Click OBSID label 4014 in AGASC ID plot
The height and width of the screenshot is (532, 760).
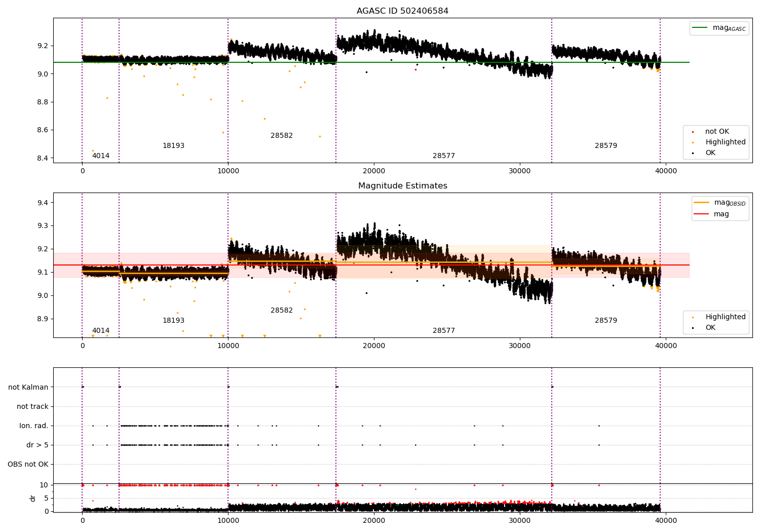coord(101,156)
